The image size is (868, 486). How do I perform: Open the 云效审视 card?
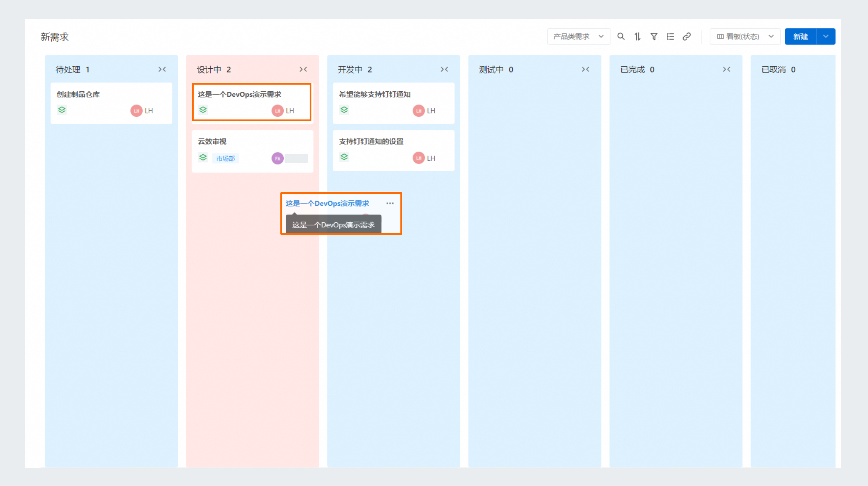tap(252, 151)
